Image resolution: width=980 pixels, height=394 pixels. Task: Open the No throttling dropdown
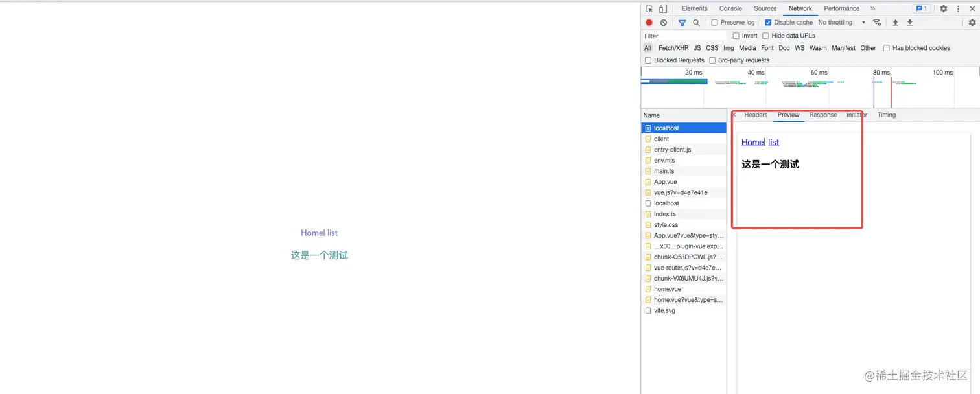pos(842,22)
